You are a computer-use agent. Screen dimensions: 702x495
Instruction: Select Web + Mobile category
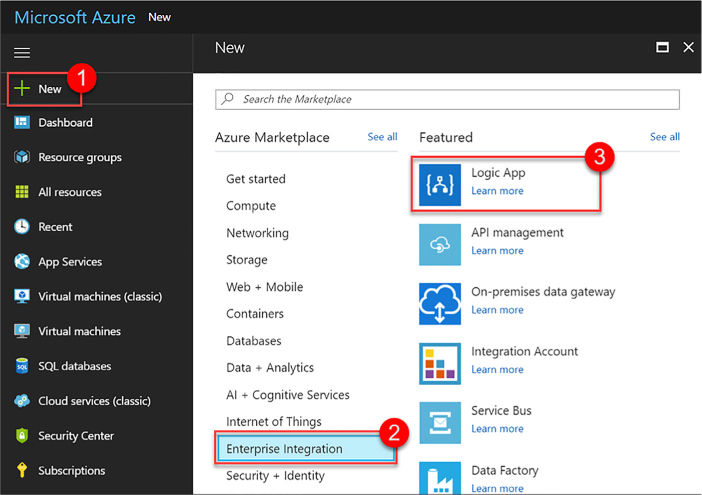click(265, 287)
